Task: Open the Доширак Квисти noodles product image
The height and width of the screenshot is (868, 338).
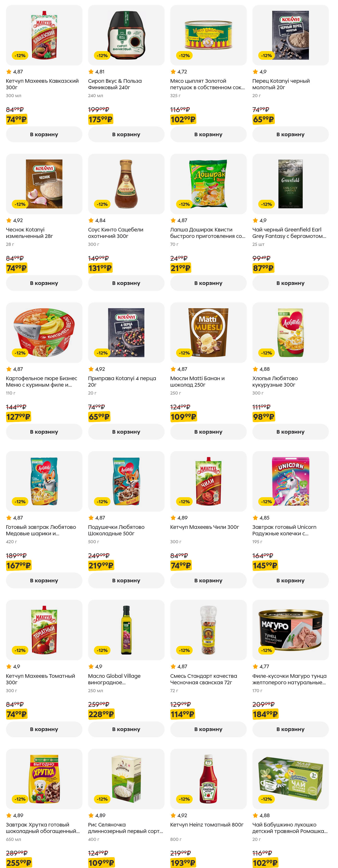Action: (208, 184)
